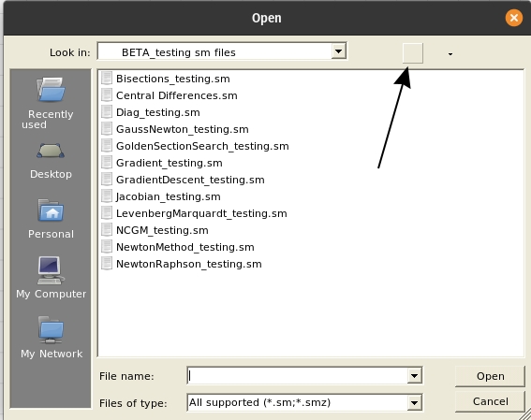Open the Files of type dropdown

click(x=414, y=402)
